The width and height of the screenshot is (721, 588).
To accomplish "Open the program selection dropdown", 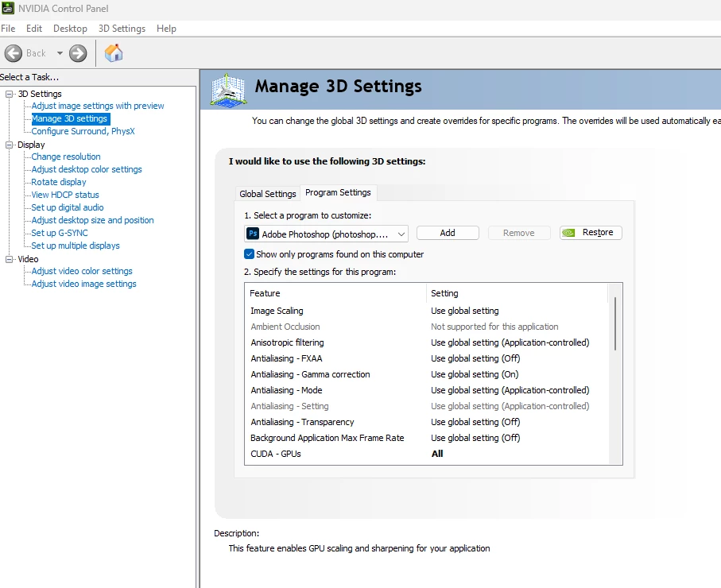I will tap(326, 234).
